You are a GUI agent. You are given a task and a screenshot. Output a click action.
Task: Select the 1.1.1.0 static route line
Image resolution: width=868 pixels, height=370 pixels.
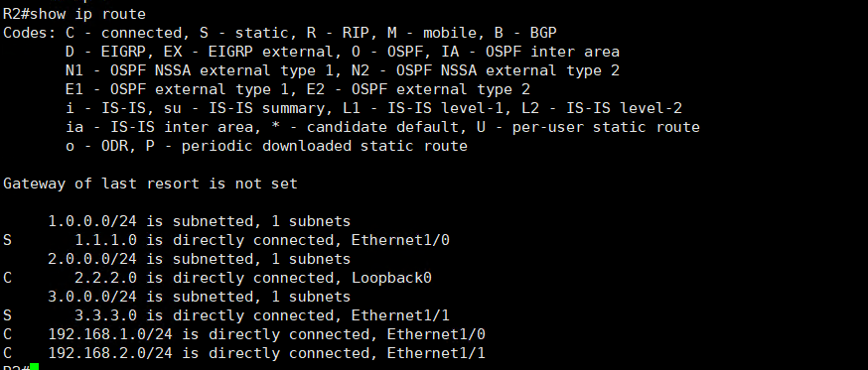(x=226, y=240)
